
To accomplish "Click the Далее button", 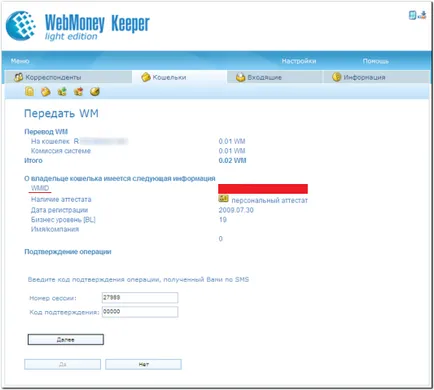I will pos(66,340).
